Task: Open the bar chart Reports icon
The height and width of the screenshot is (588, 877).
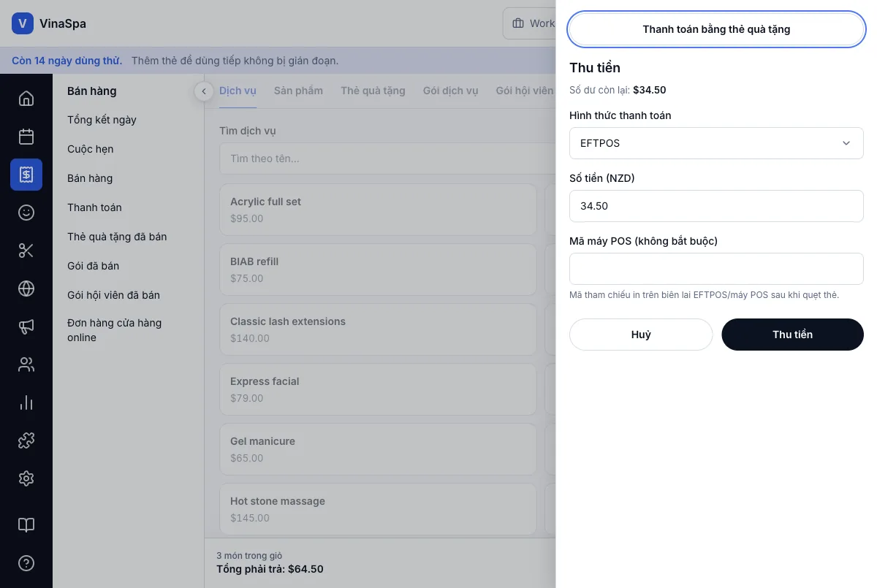Action: [x=26, y=402]
